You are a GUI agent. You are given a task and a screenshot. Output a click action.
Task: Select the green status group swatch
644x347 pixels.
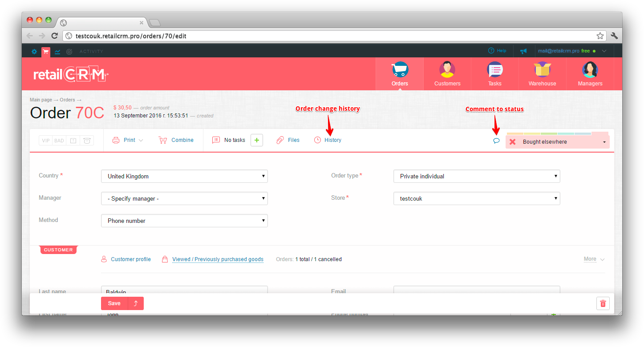[549, 133]
